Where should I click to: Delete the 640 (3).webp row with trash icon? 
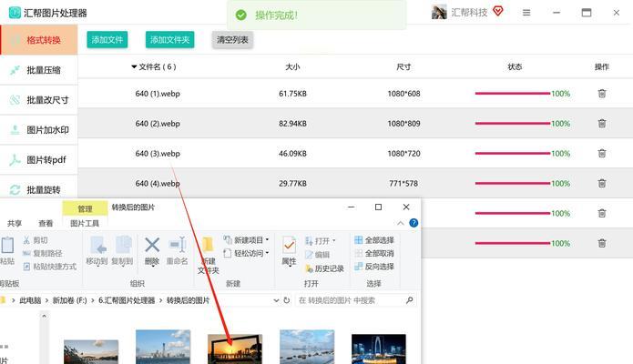[601, 154]
